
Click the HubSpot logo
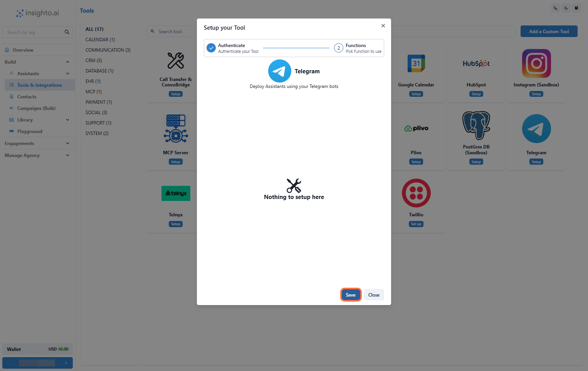(x=476, y=64)
